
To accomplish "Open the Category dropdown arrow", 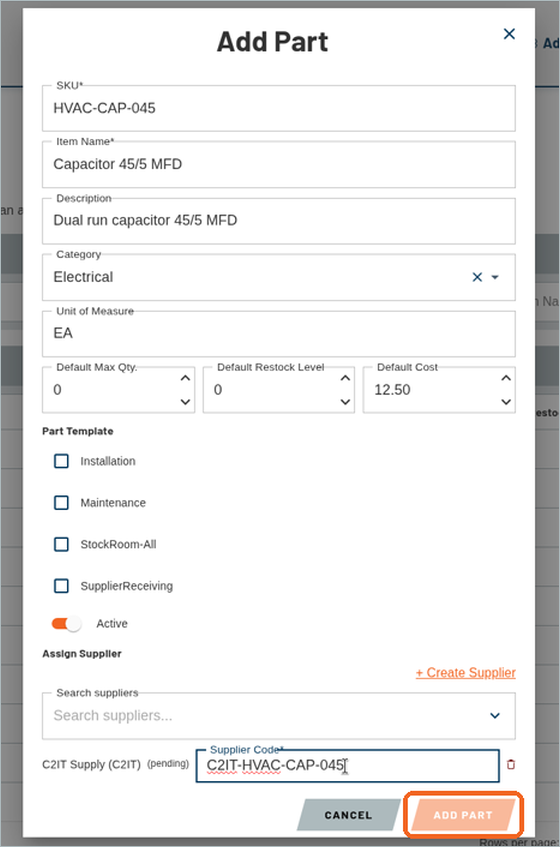I will tap(495, 277).
